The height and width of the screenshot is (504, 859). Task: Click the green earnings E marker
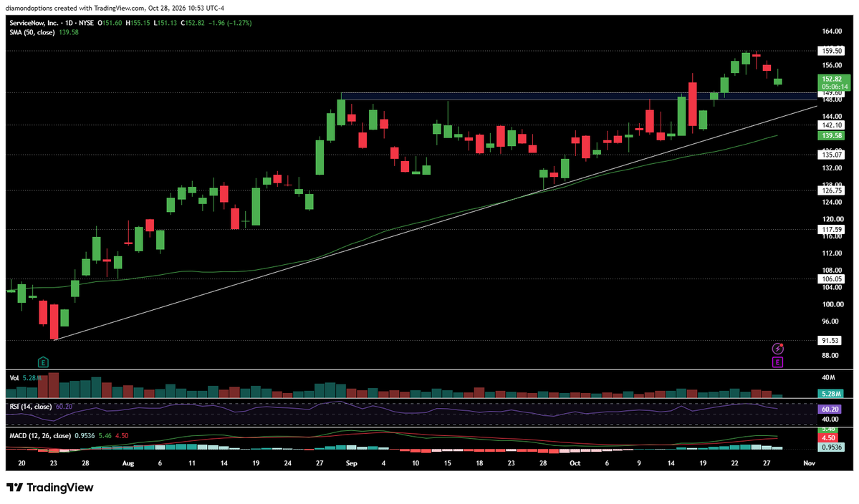pos(43,362)
